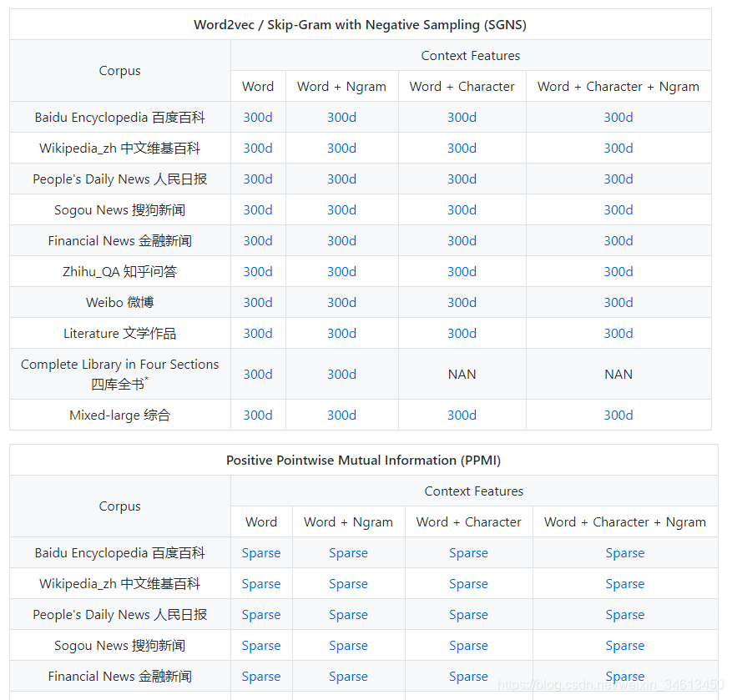The height and width of the screenshot is (700, 732).
Task: Open PPMI Wikipedia_zh Word Sparse link
Action: [x=261, y=584]
